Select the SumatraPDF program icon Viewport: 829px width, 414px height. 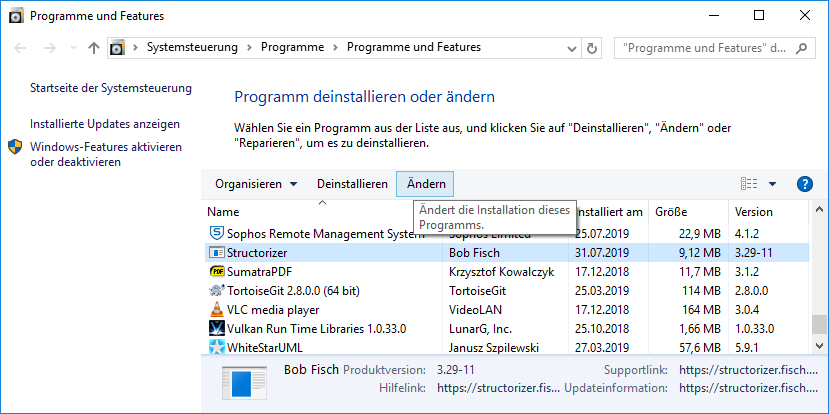click(x=217, y=272)
